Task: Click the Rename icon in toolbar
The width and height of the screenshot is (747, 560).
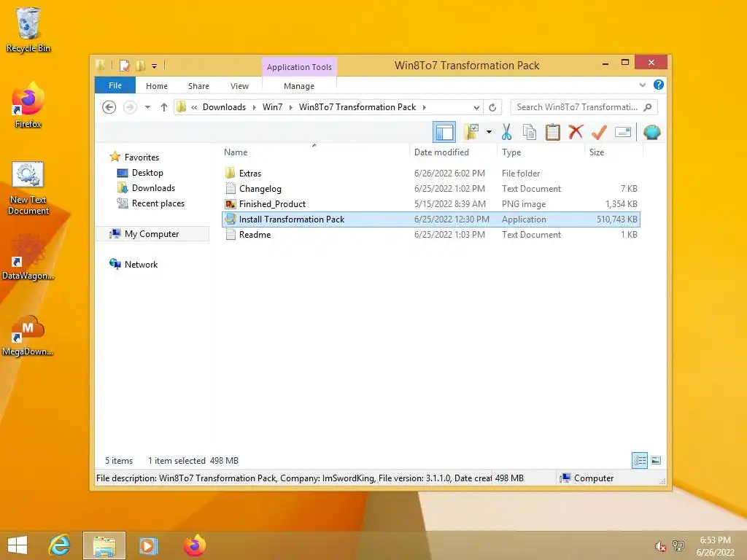Action: [623, 132]
